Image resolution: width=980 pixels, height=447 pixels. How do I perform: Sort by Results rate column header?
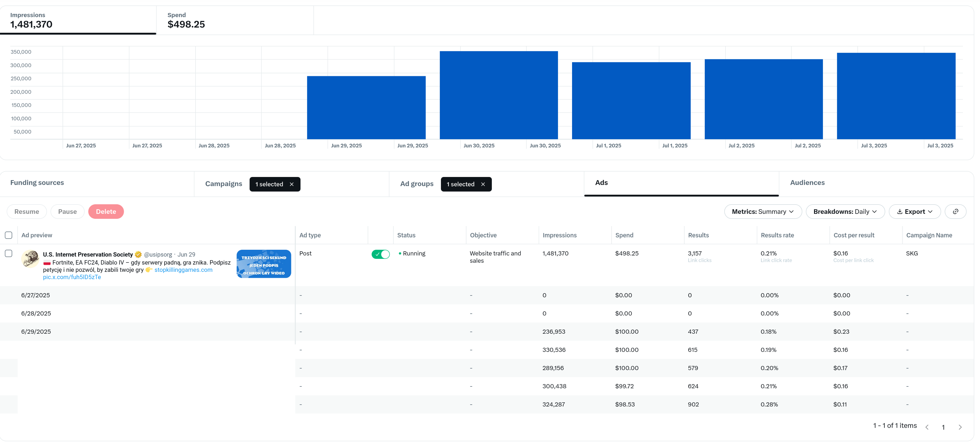[777, 235]
